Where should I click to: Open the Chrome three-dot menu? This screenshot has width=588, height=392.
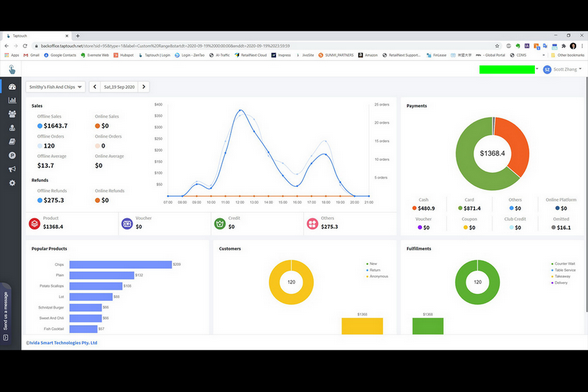click(x=582, y=46)
